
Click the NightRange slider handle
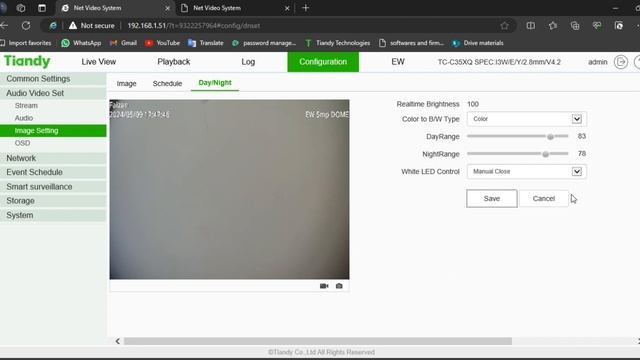coord(545,154)
